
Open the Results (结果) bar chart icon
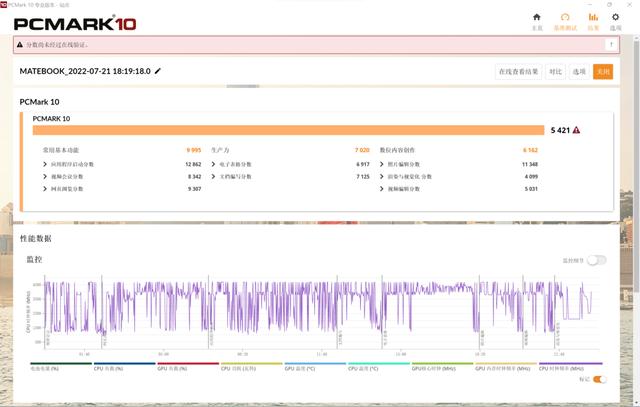[593, 17]
